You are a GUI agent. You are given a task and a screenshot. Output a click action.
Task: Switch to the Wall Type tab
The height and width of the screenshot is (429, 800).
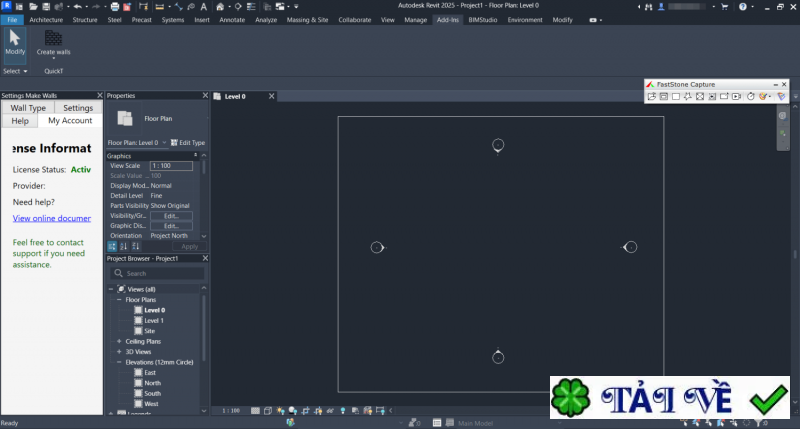point(27,108)
